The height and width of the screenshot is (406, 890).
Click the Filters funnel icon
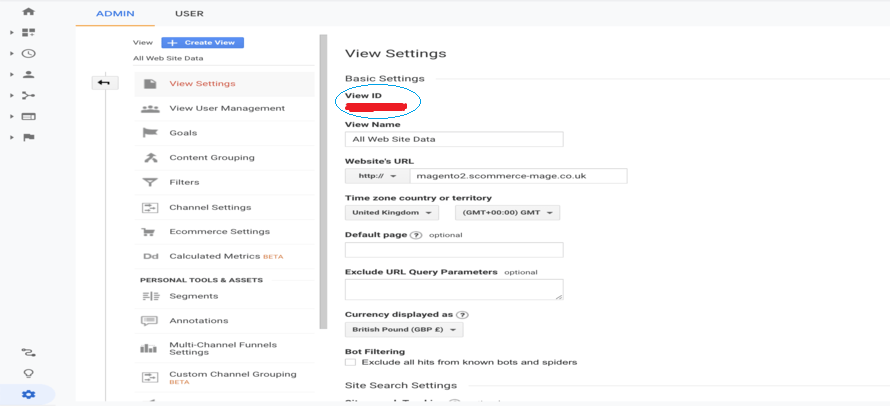pyautogui.click(x=150, y=182)
